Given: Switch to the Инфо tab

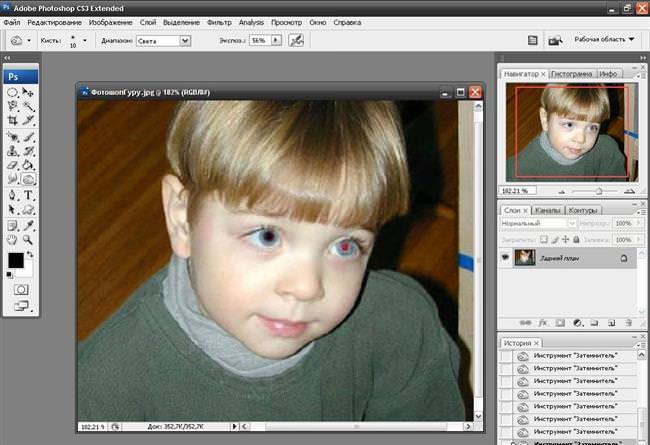Looking at the screenshot, I should pos(608,74).
